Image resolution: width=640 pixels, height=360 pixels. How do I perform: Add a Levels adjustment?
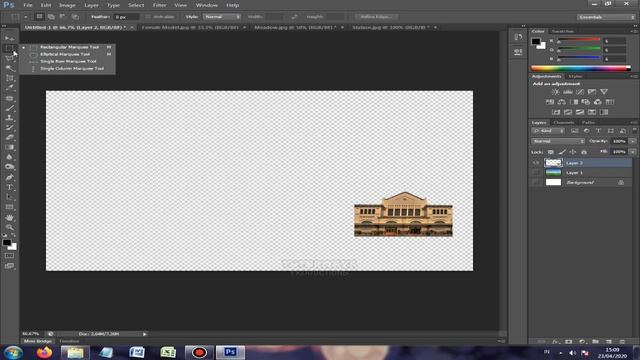[568, 92]
